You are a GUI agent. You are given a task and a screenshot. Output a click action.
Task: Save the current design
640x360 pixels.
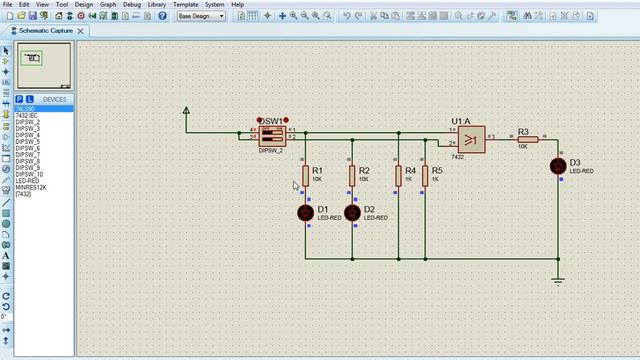(x=32, y=16)
